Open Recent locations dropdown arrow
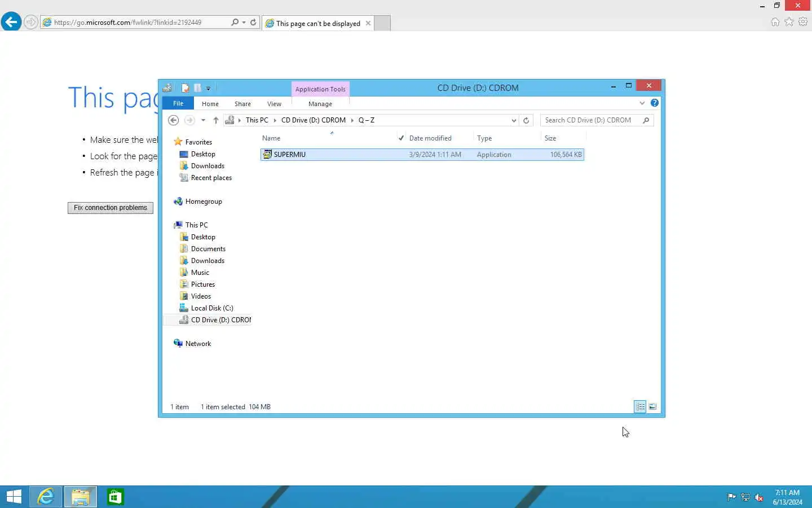The image size is (812, 508). 203,120
